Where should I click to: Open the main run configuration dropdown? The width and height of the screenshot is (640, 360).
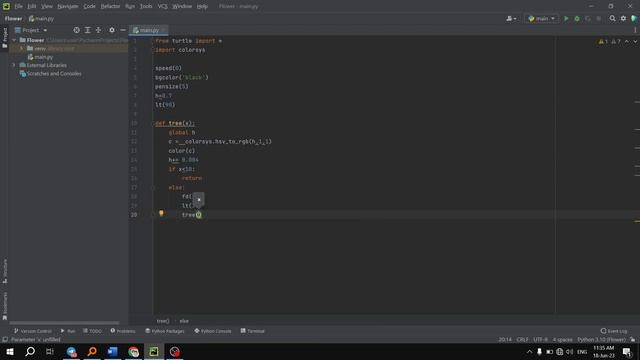pyautogui.click(x=541, y=18)
